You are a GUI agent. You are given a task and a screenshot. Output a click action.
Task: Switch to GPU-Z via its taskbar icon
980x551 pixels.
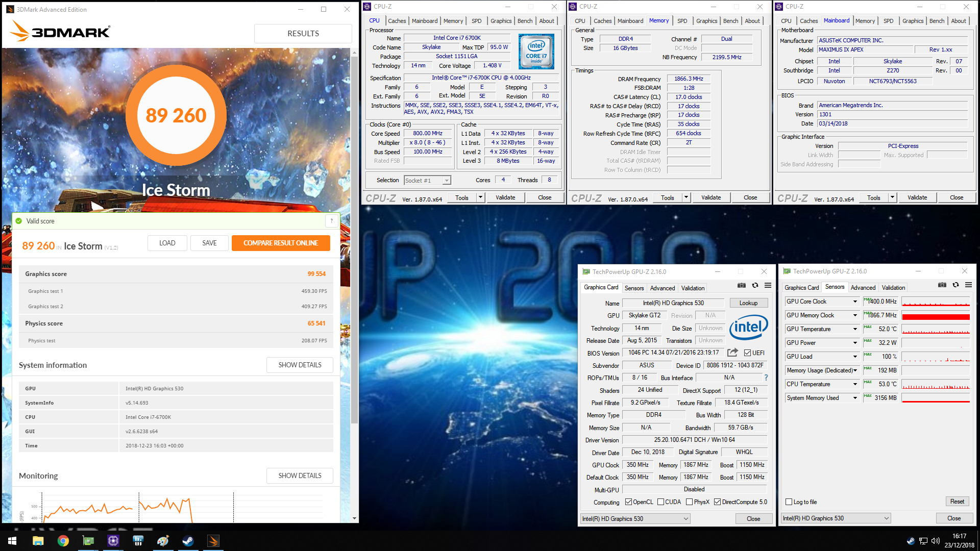pyautogui.click(x=88, y=541)
